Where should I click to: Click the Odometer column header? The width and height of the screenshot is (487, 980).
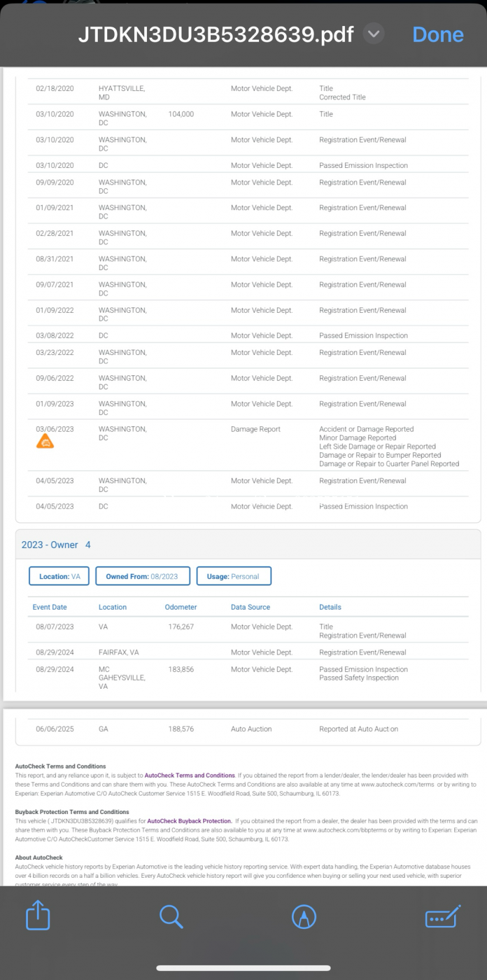(181, 607)
